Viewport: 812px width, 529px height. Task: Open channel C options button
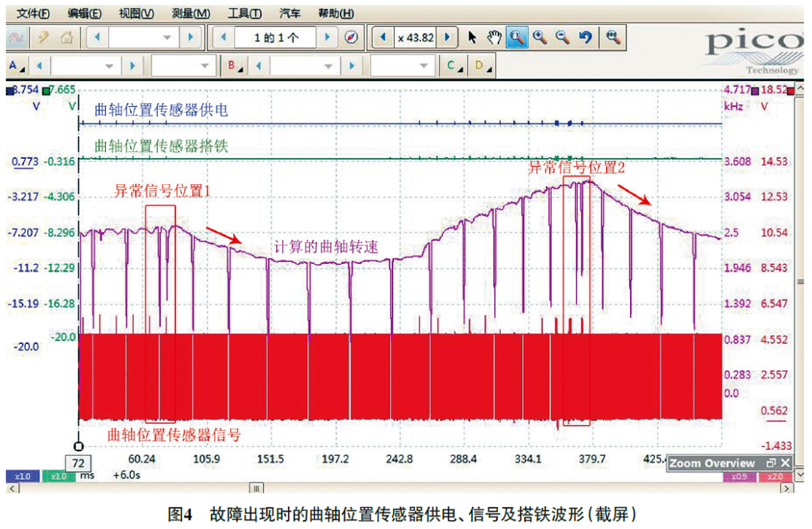[454, 66]
